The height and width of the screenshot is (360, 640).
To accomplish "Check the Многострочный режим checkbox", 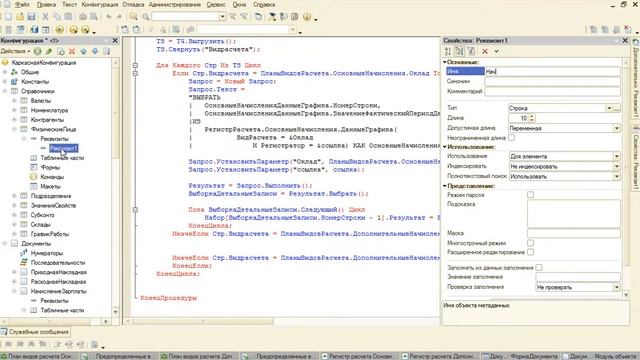I will click(530, 243).
